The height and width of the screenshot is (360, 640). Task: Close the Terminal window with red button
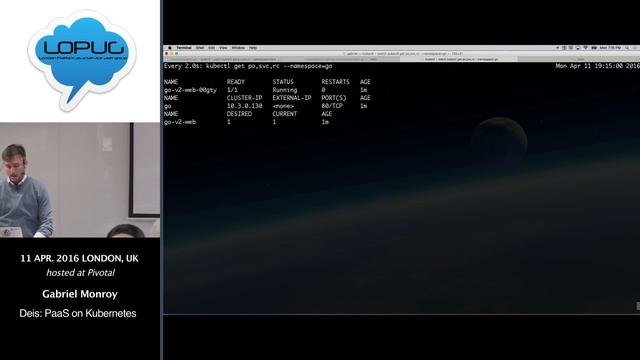point(167,53)
